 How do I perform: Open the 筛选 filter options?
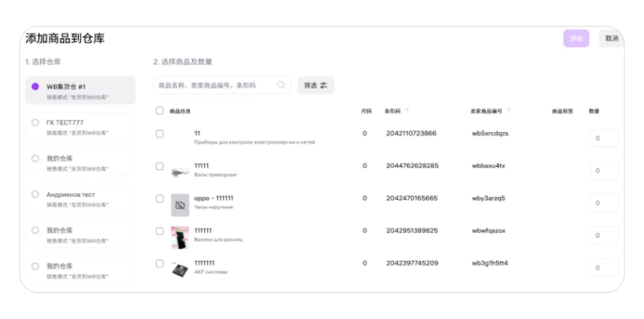316,85
